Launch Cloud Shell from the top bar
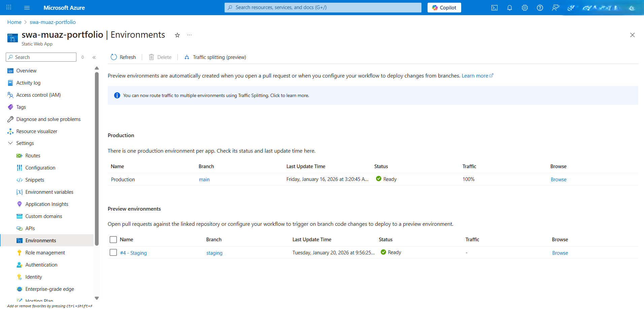 click(x=494, y=7)
